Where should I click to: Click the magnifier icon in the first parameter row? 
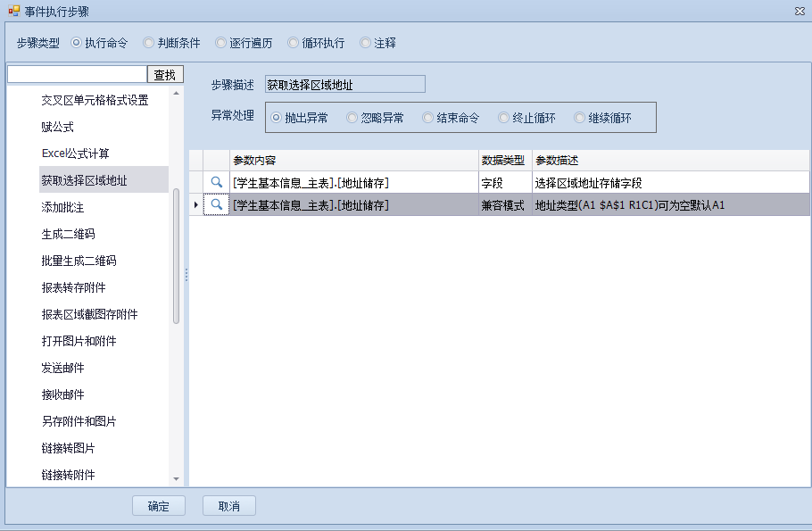click(x=216, y=183)
